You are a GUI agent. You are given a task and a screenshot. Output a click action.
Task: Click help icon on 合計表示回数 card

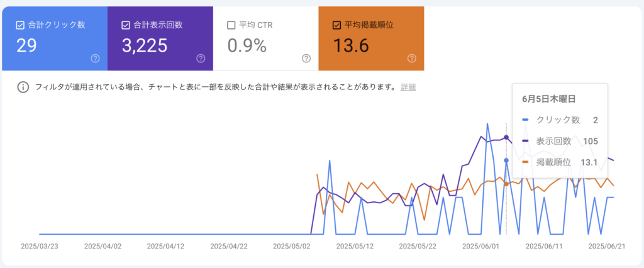(201, 59)
